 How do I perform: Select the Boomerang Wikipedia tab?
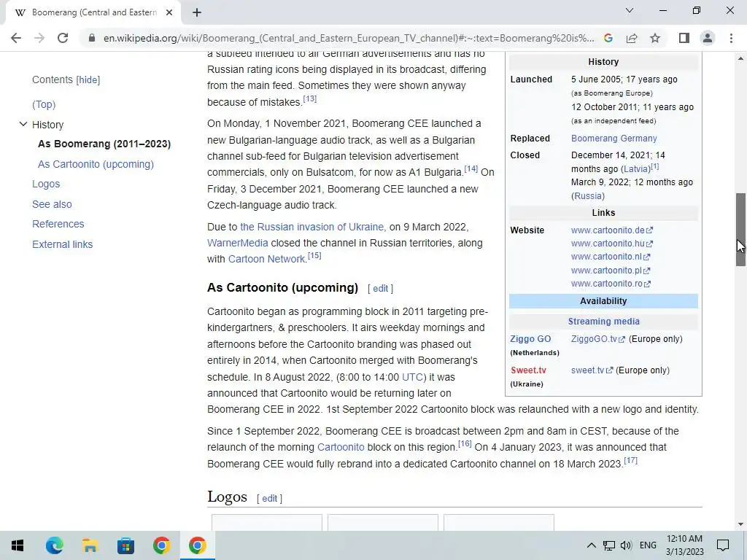tap(93, 12)
